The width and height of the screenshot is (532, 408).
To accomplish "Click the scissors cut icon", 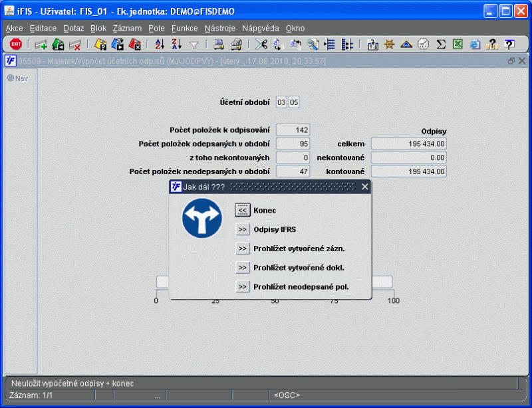I will 261,45.
